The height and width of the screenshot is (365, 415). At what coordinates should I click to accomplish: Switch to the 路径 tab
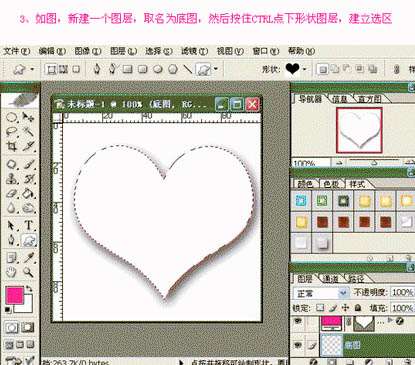click(356, 278)
